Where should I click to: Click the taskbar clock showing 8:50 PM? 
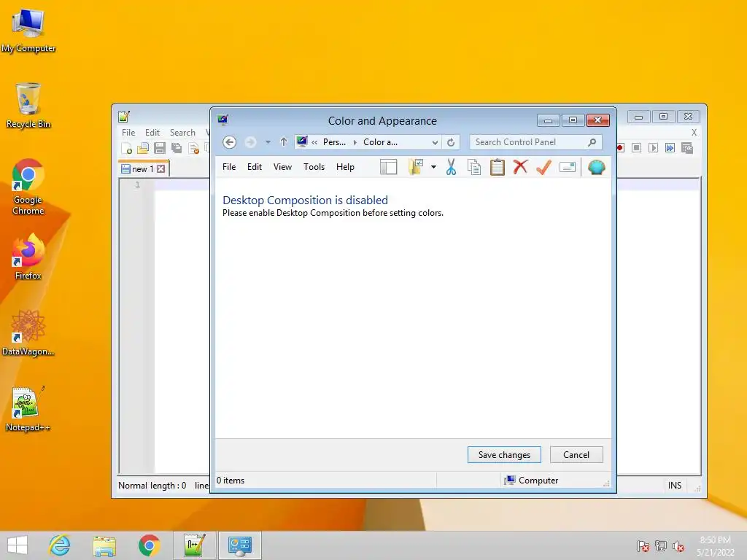click(715, 545)
